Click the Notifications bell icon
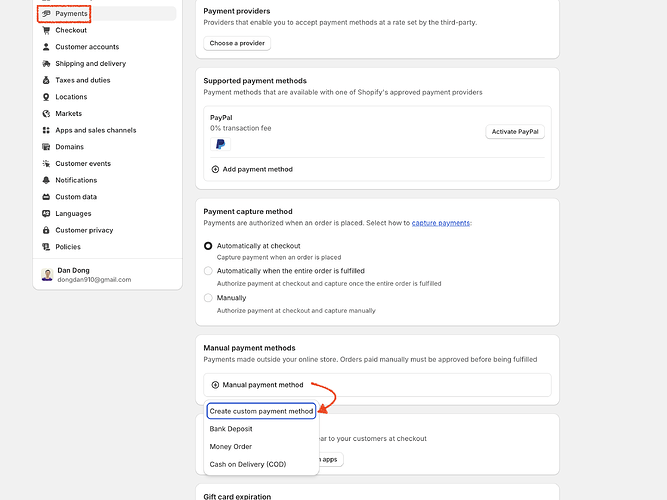Screen dimensions: 667x500 tap(46, 180)
